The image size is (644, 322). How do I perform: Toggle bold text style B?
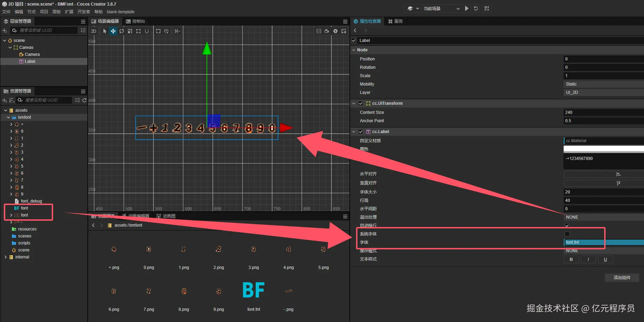[571, 259]
